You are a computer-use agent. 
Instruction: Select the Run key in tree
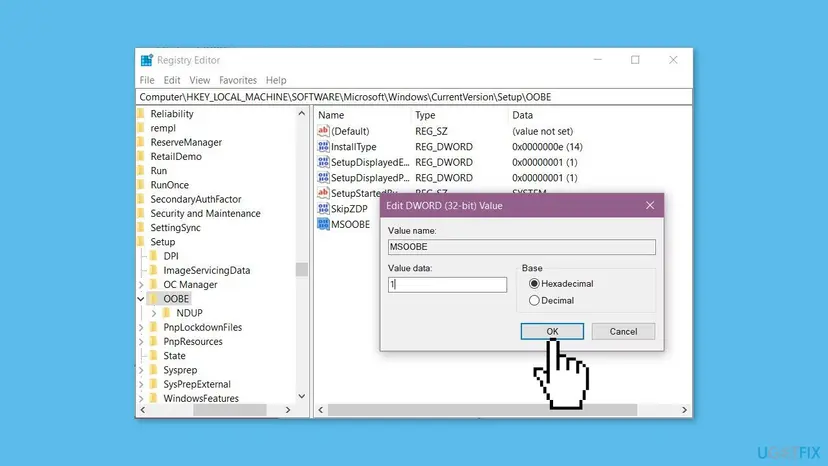[158, 171]
